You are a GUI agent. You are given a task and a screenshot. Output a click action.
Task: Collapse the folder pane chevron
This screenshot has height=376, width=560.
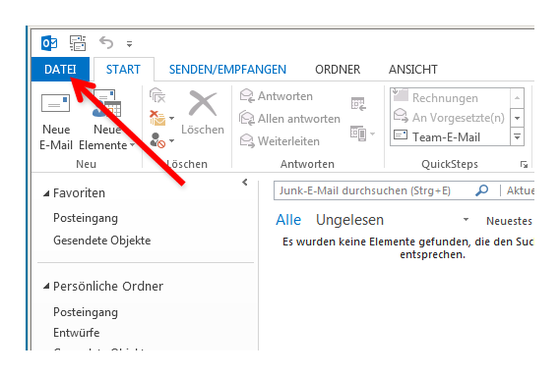(x=245, y=182)
